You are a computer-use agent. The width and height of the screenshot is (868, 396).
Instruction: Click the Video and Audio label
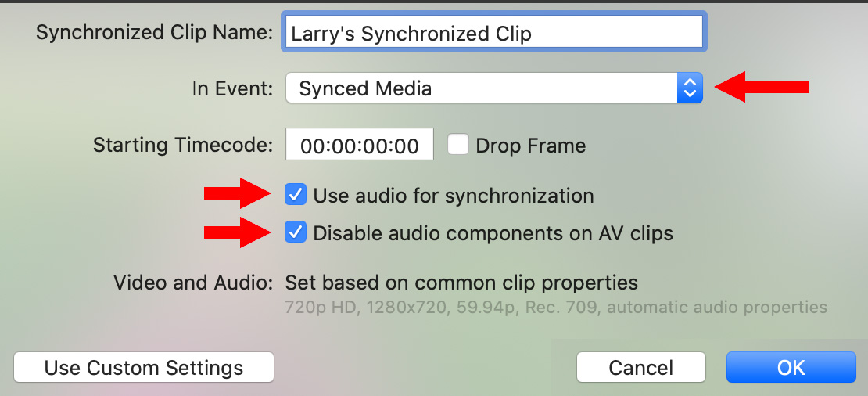(193, 283)
